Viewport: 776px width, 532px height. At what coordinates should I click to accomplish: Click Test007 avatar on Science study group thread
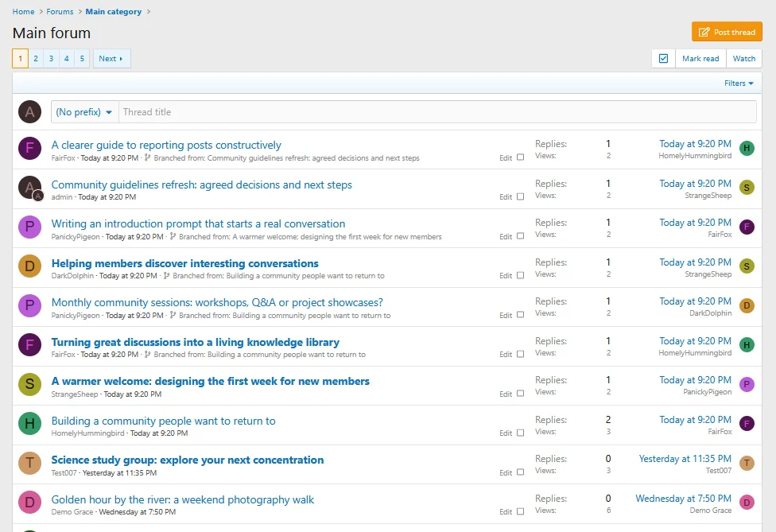point(29,463)
